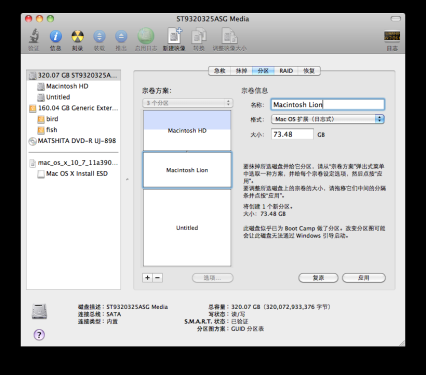
Task: Select the Untitled partition block in layout
Action: click(x=187, y=228)
